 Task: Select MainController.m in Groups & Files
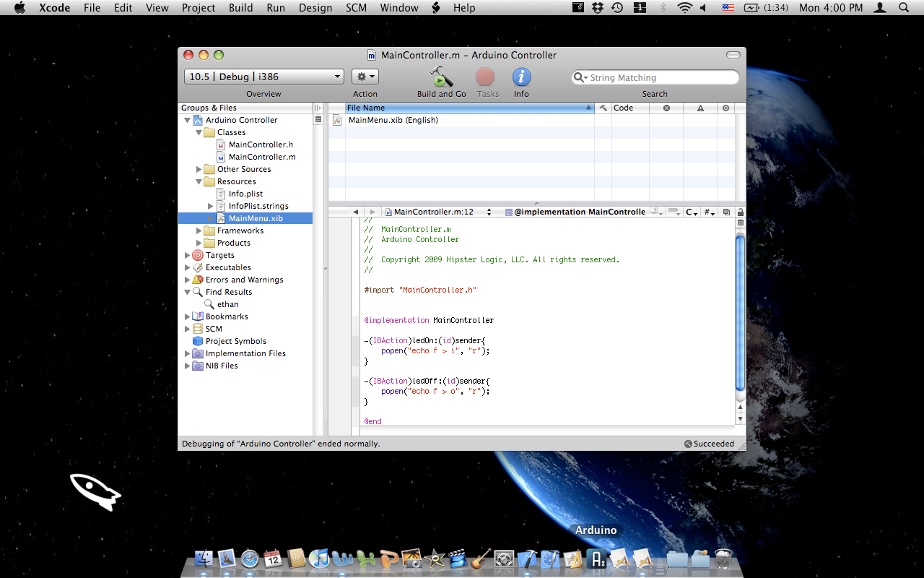[x=262, y=157]
